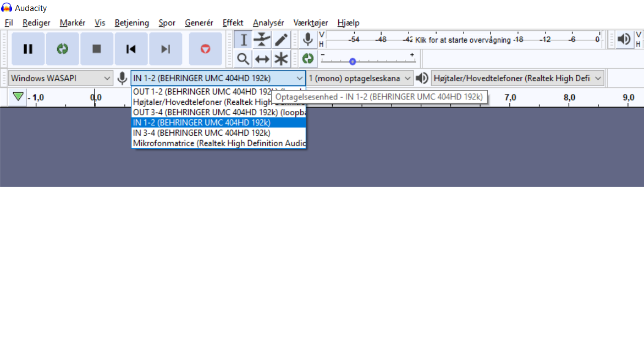Choose OUT 3-4 (BEHRINGER UMC 404HD 192k) loopback
The image size is (644, 357).
pos(218,112)
